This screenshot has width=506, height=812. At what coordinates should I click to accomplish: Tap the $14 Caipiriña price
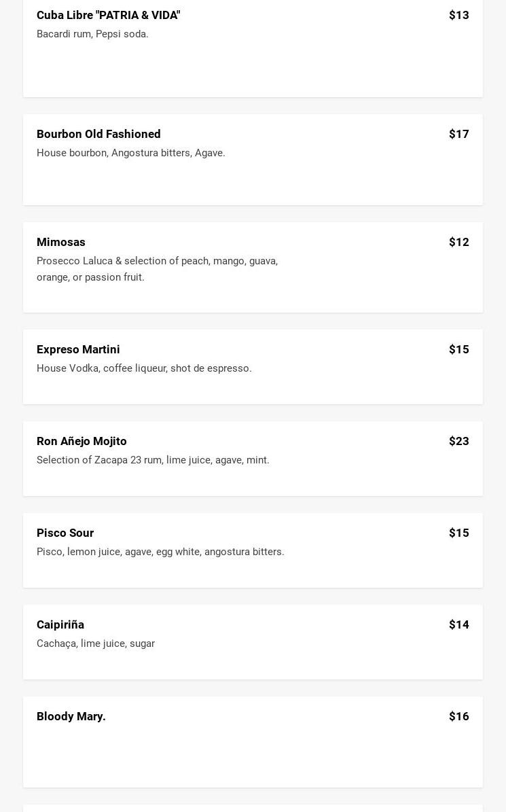coord(458,624)
